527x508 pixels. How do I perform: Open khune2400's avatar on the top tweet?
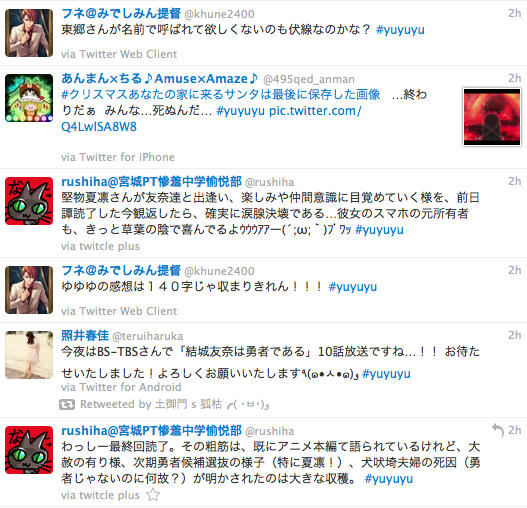29,33
